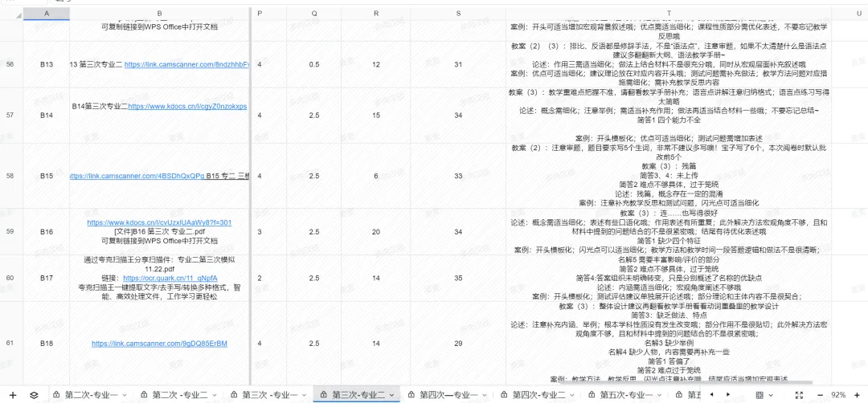
Task: Select row 59 feedback cell in column T
Action: 669,232
